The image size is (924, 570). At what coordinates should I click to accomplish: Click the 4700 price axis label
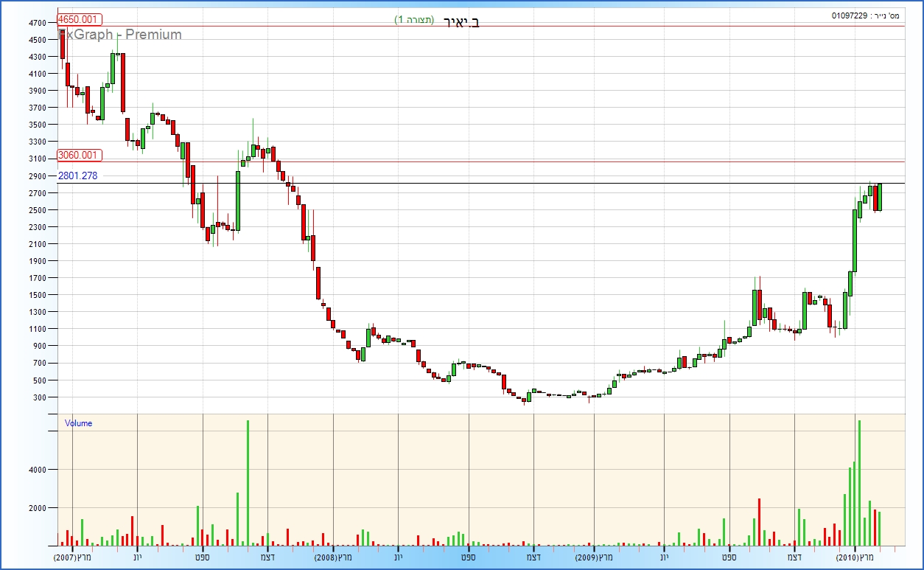[38, 23]
